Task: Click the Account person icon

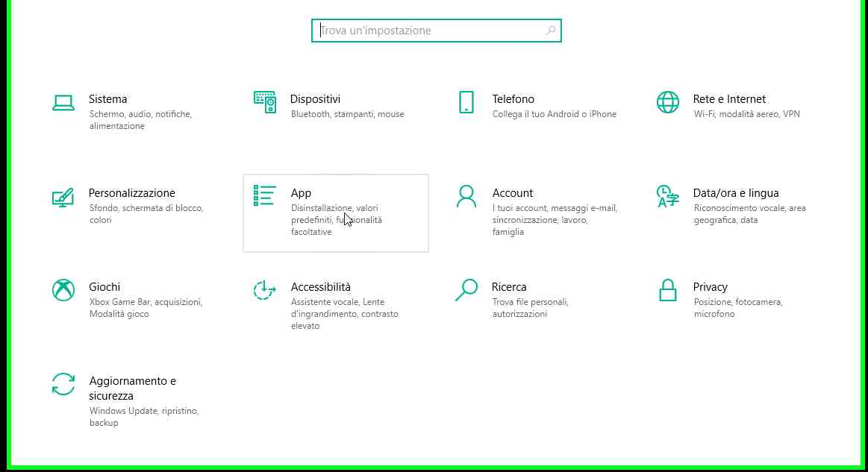Action: [x=466, y=196]
